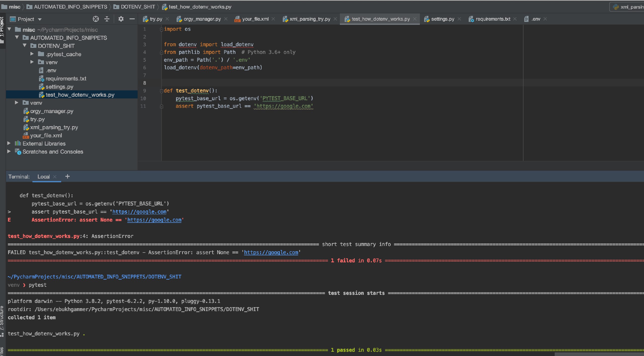
Task: Click the DOTENV_SHIT breadcrumb in navigation bar
Action: coord(138,7)
